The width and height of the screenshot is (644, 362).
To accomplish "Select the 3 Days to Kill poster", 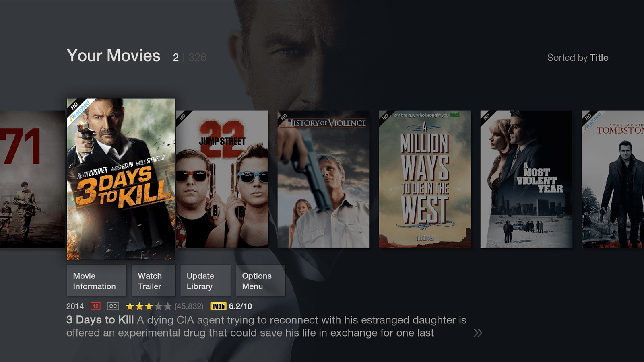I will pyautogui.click(x=121, y=179).
